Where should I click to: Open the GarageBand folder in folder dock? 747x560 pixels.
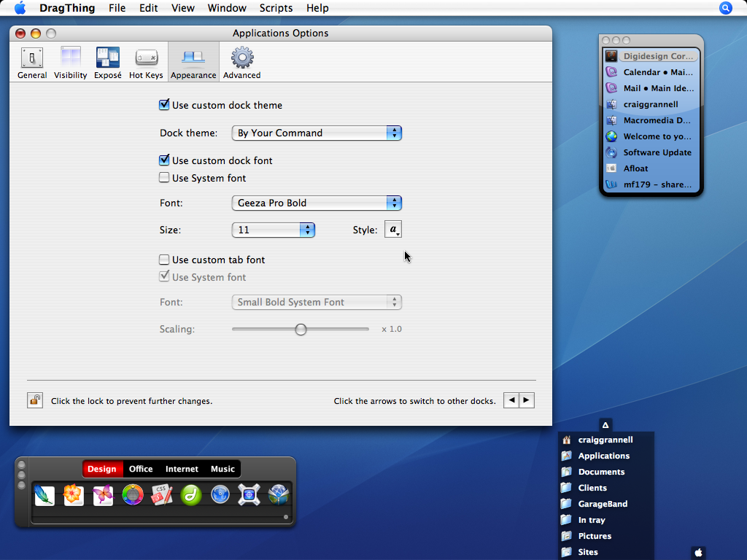[606, 504]
